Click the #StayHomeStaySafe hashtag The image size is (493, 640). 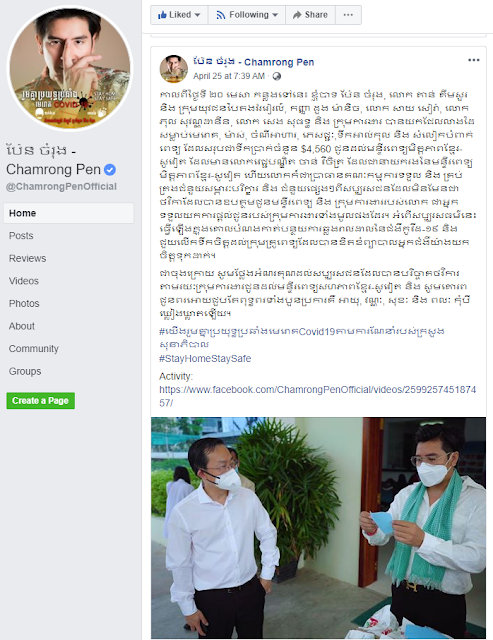[205, 358]
